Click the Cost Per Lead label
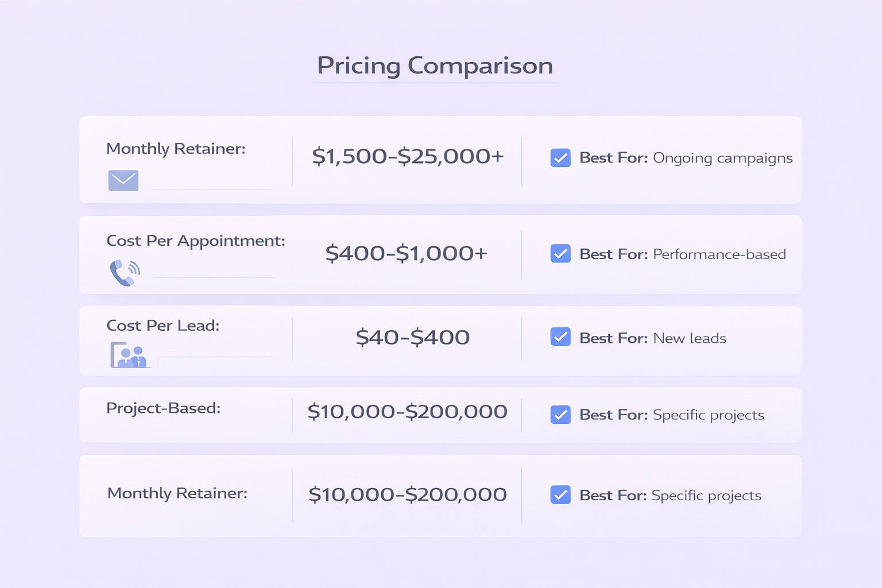 163,326
